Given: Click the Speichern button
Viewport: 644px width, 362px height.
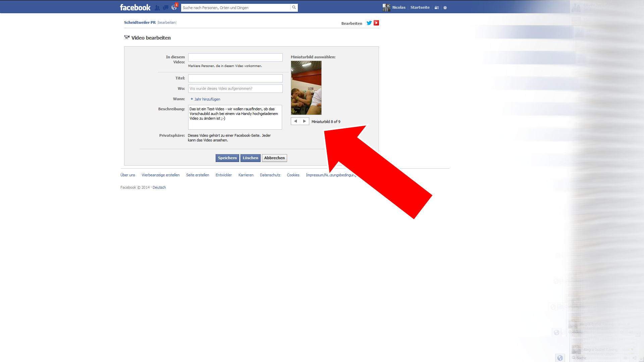Looking at the screenshot, I should [227, 158].
